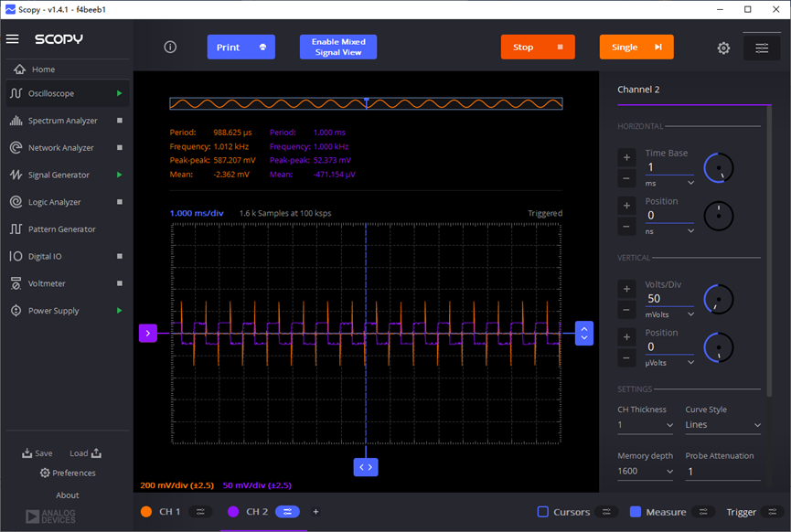Add a new channel with plus icon
Screen dimensions: 791x532
[x=315, y=512]
